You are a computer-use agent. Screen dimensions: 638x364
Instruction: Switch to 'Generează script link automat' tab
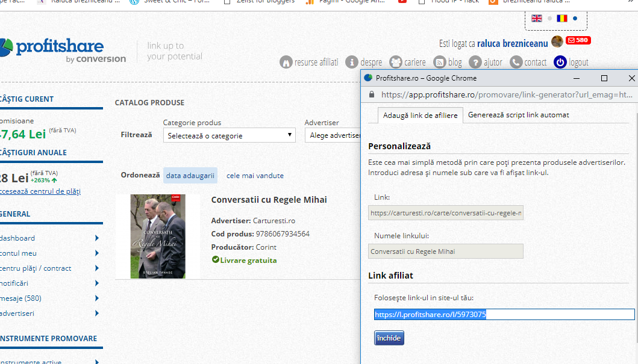pyautogui.click(x=518, y=115)
